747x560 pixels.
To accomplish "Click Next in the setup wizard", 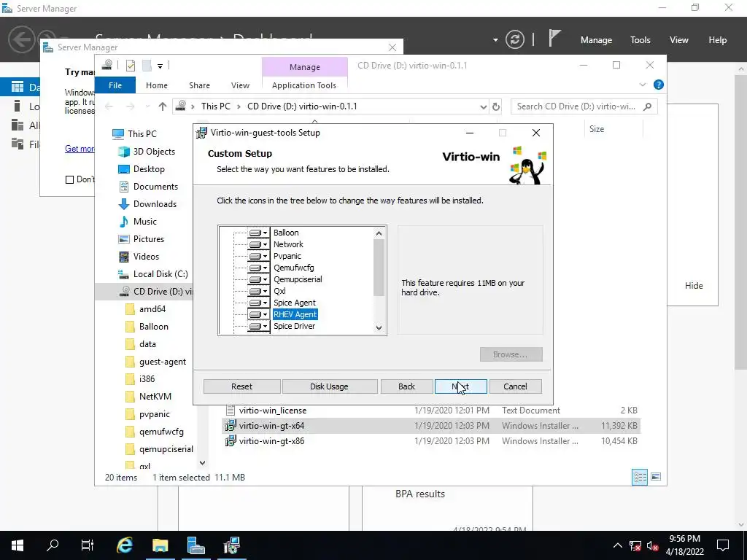I will coord(461,386).
